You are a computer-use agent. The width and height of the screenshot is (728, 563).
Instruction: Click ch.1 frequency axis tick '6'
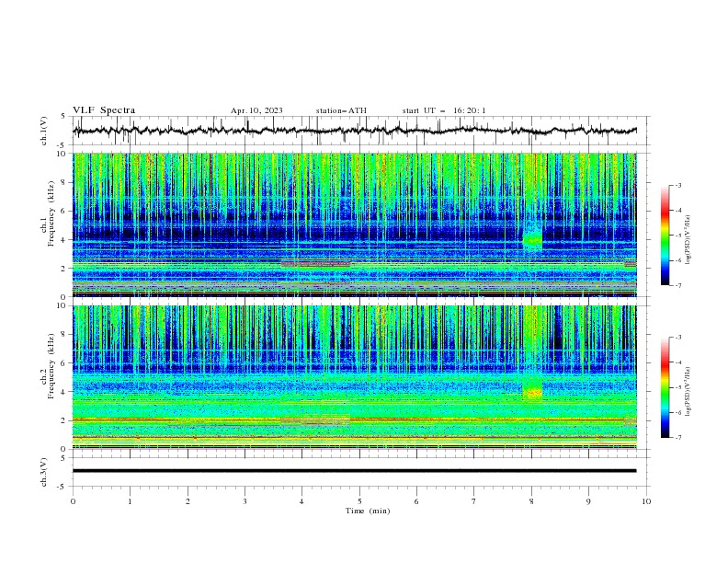tap(64, 212)
